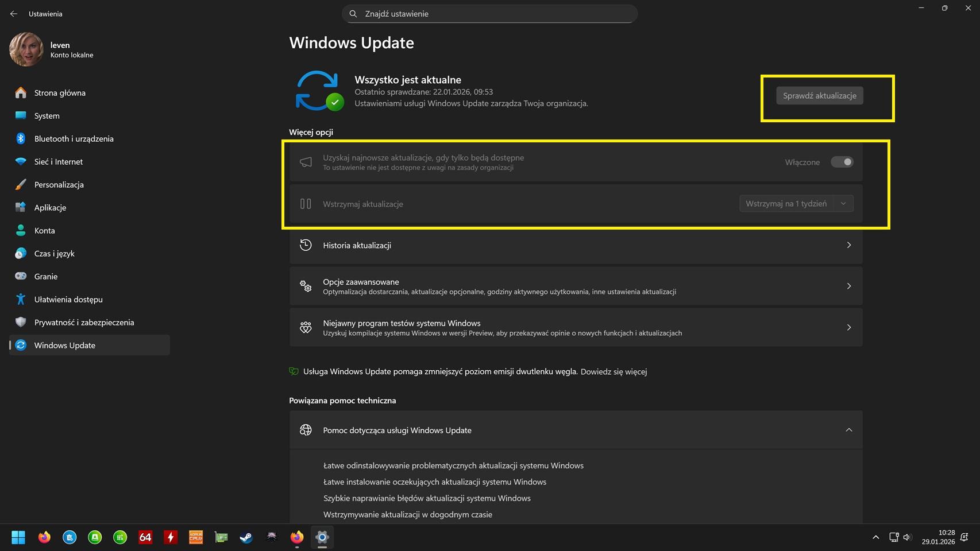Open the green dotted-grid taskbar app
This screenshot has height=551, width=980.
[x=120, y=537]
